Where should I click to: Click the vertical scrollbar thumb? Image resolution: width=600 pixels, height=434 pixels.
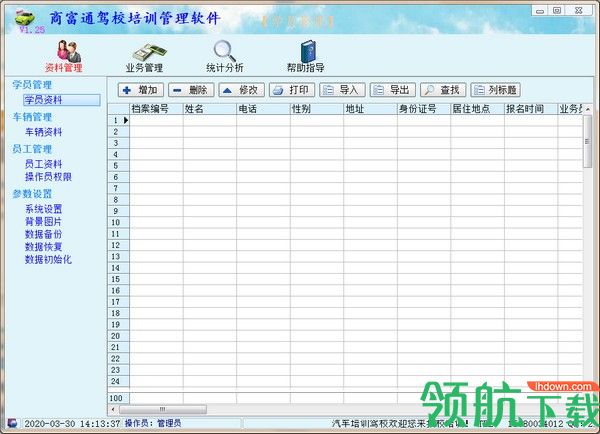click(x=587, y=141)
